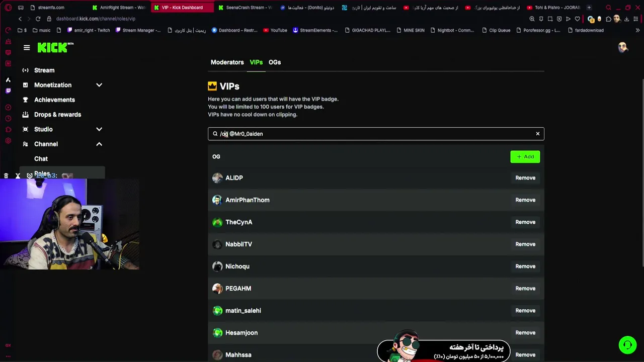This screenshot has height=362, width=644.
Task: Open the hamburger sidebar menu
Action: pyautogui.click(x=27, y=48)
